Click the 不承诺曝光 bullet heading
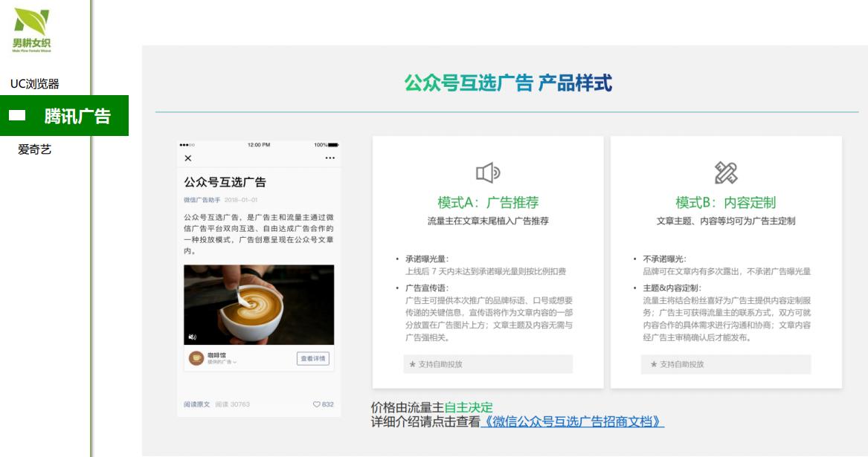The width and height of the screenshot is (868, 457). click(664, 259)
